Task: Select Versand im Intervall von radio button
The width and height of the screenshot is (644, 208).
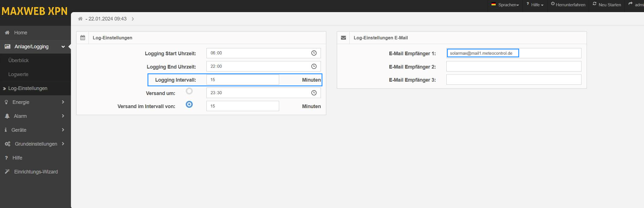Action: [189, 104]
